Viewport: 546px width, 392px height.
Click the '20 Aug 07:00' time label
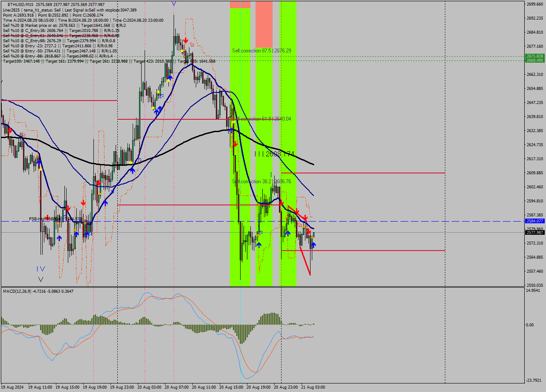177,387
